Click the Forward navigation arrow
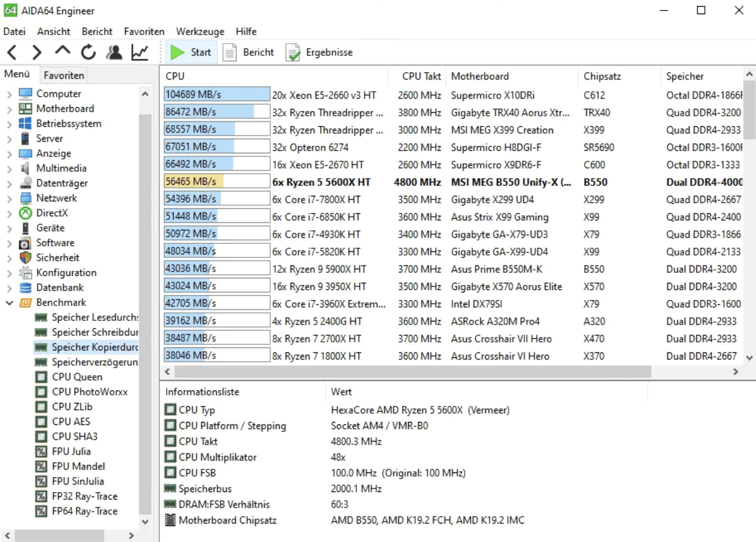This screenshot has width=756, height=542. (37, 52)
